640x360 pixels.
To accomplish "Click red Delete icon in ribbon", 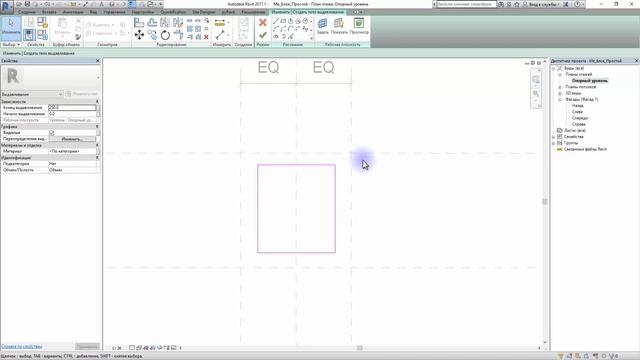I will point(207,37).
